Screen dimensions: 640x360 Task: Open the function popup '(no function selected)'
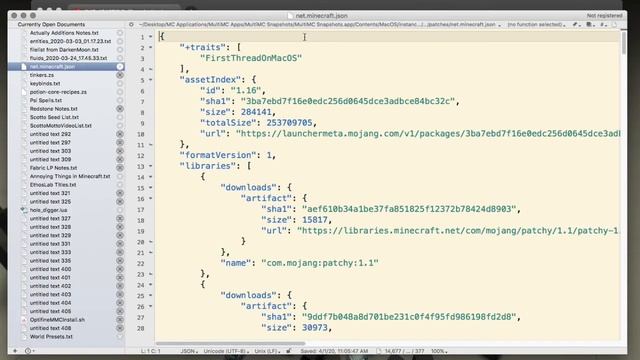tap(536, 24)
